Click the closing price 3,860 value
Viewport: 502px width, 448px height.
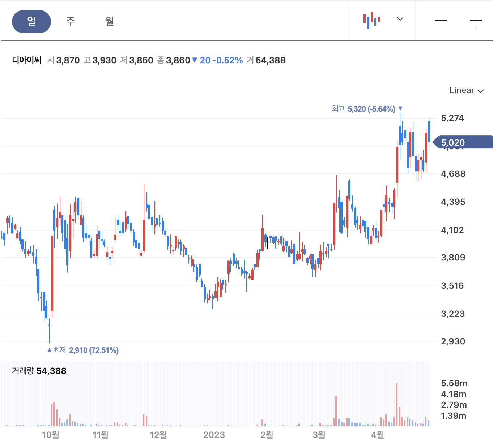tap(178, 60)
